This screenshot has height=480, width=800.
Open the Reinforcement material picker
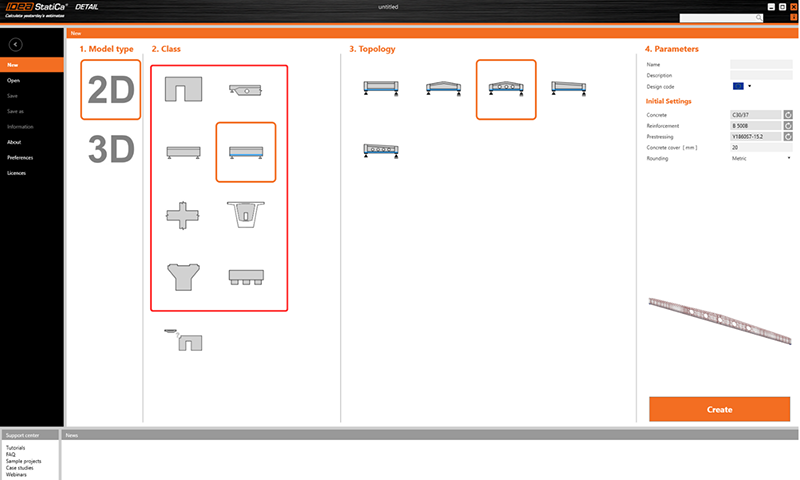coord(755,125)
